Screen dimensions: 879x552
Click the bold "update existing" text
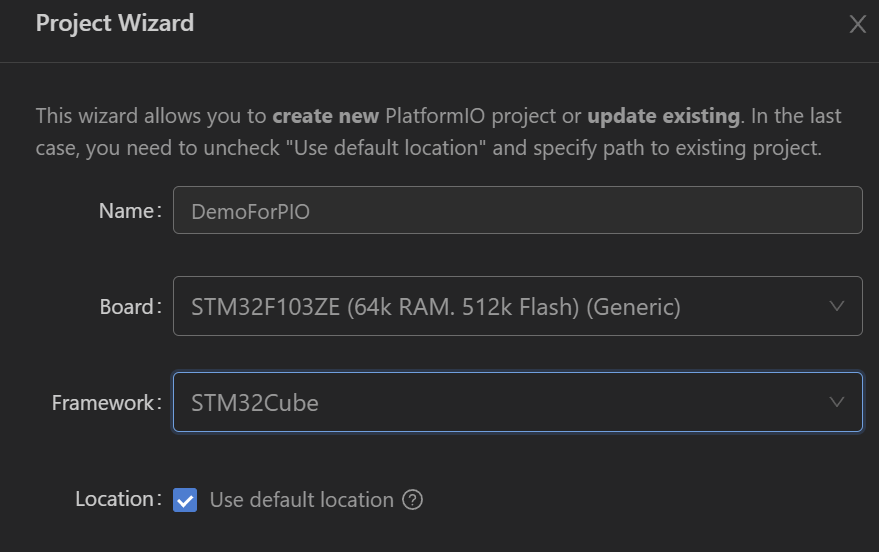coord(663,116)
